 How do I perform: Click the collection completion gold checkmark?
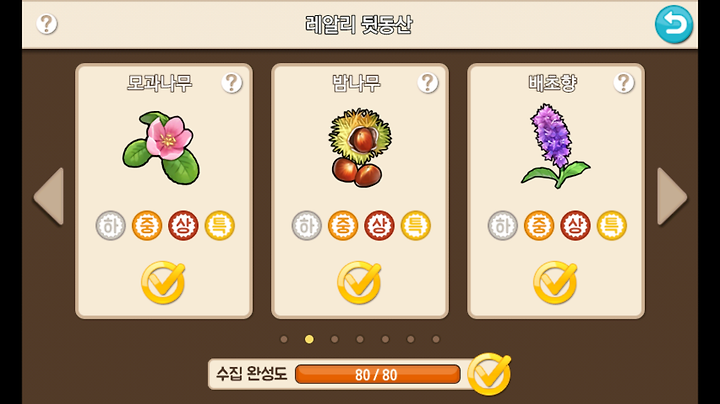click(x=489, y=374)
